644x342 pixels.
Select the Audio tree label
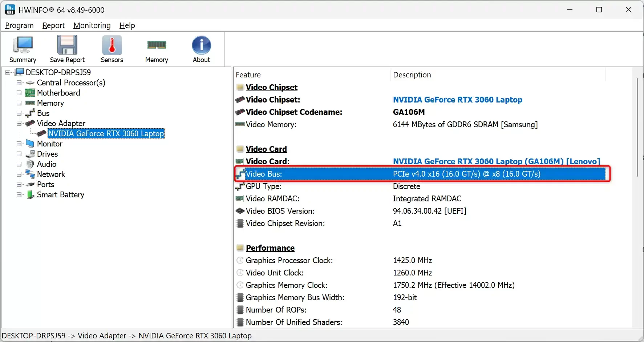[x=46, y=164]
